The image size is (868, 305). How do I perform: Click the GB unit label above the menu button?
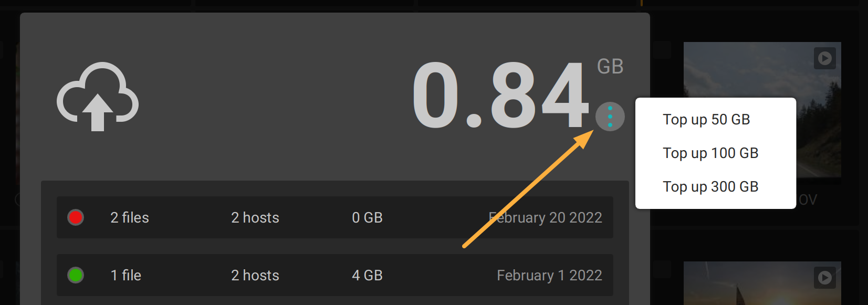610,67
